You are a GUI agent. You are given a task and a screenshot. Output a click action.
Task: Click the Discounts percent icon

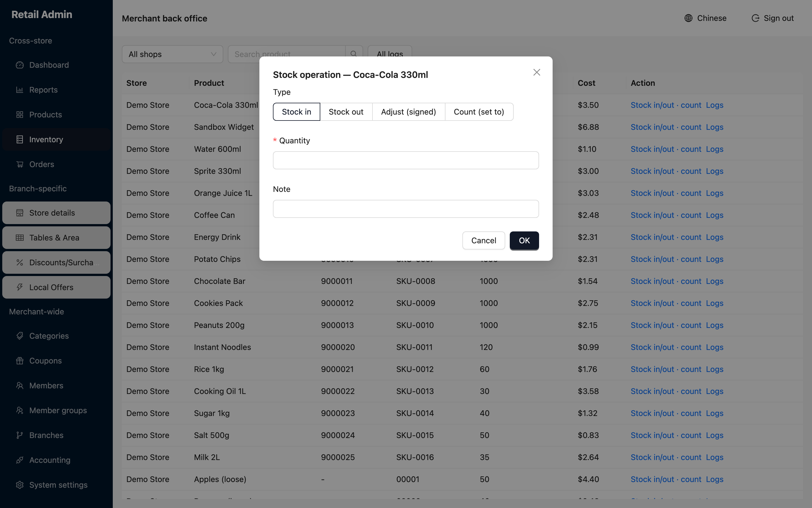(x=20, y=262)
